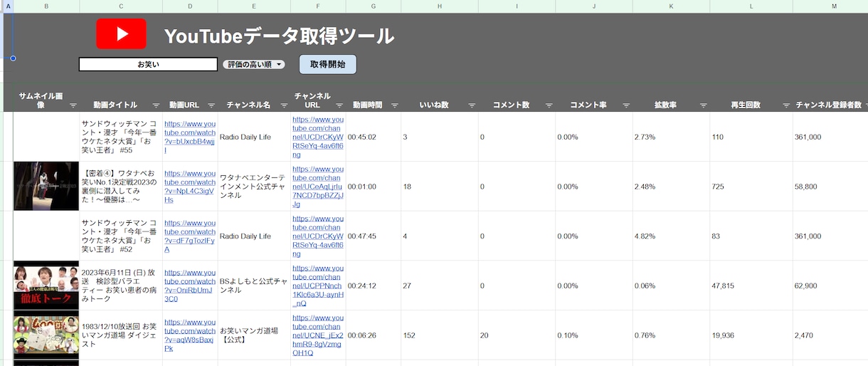Click spread rate cell 4.82%
868x366 pixels.
[671, 236]
